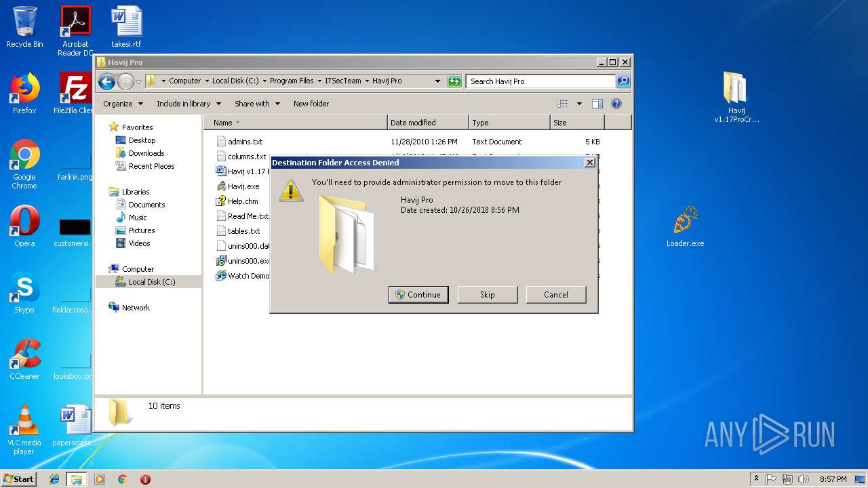Screen dimensions: 868x488
Task: Click Explorer Back navigation arrow
Action: 106,81
